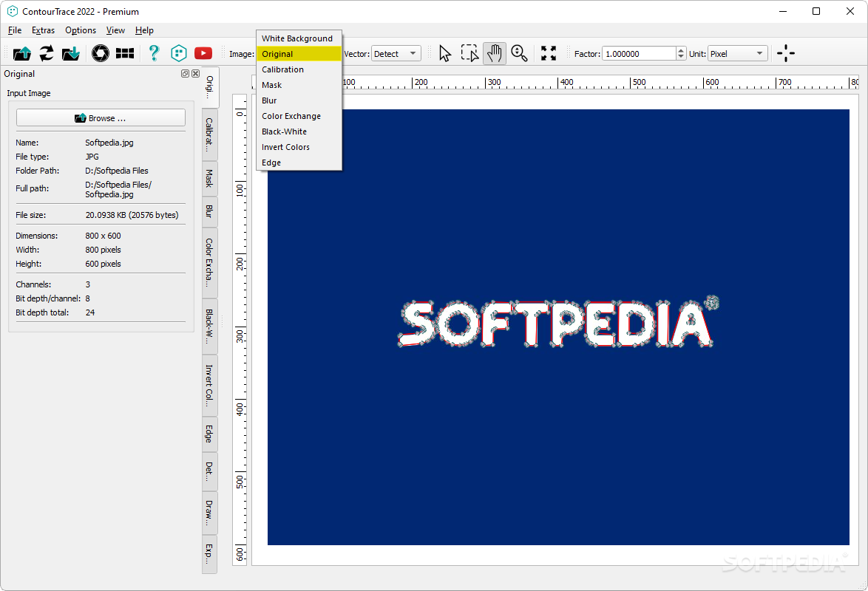Viewport: 868px width, 591px height.
Task: Open help question mark icon
Action: (x=154, y=54)
